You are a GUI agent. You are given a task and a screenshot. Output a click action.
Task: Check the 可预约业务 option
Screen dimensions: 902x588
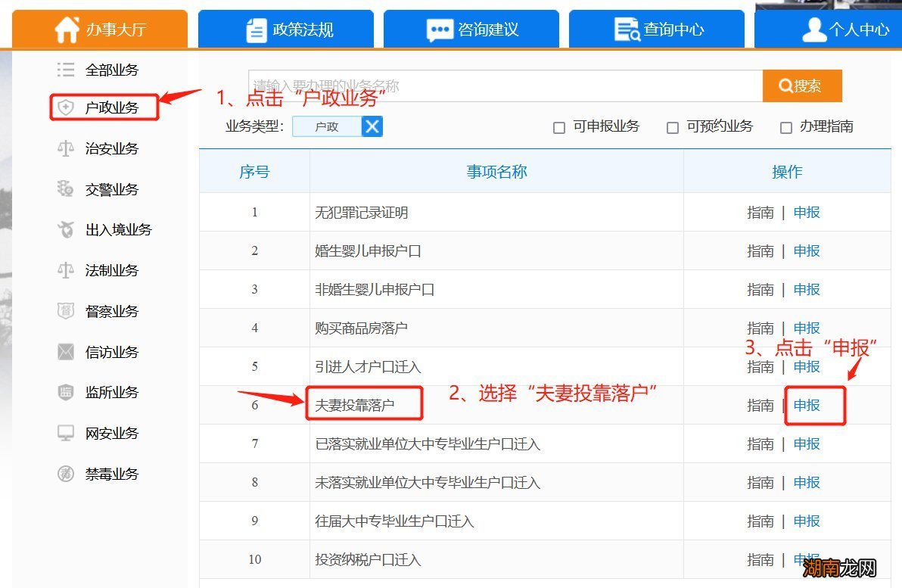coord(672,126)
